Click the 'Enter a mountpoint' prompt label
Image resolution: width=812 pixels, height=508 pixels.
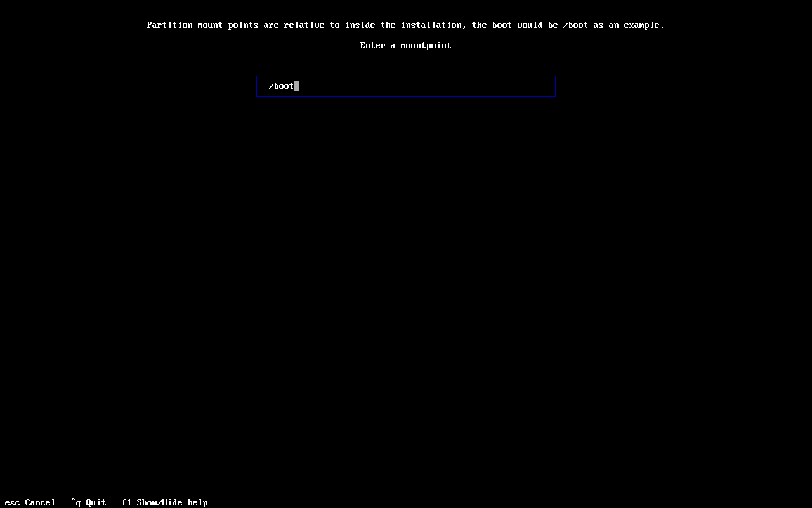[x=405, y=45]
